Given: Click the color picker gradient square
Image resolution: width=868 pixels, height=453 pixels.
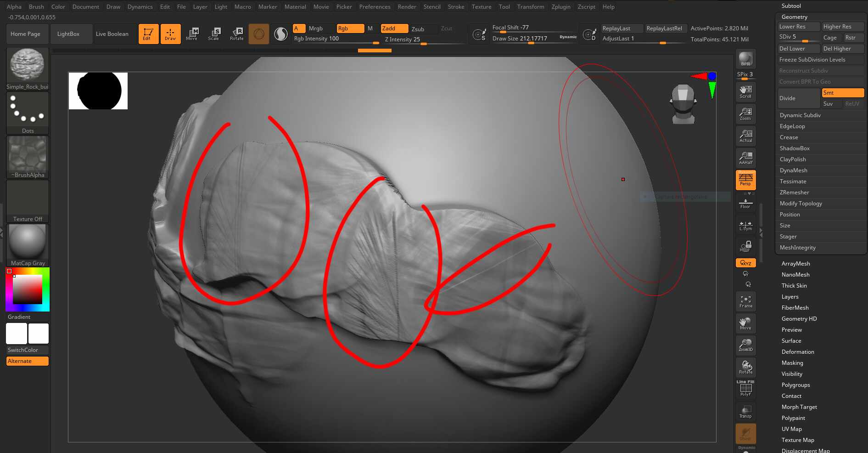Looking at the screenshot, I should pos(28,289).
